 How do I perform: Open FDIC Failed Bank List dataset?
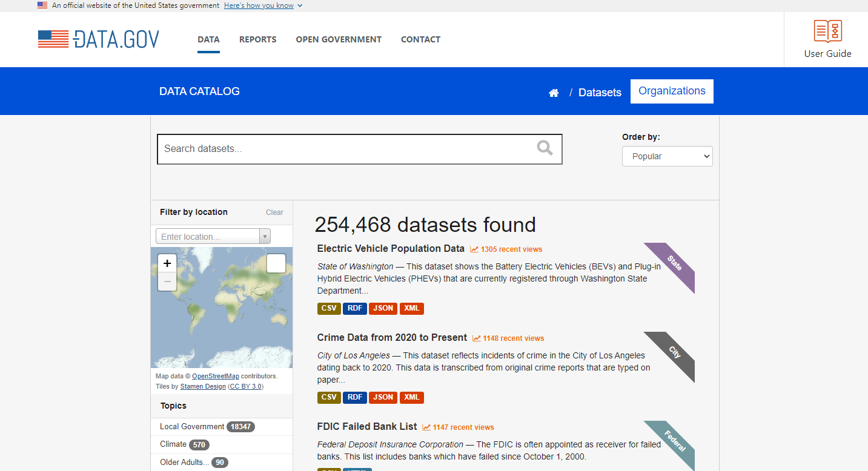coord(367,427)
